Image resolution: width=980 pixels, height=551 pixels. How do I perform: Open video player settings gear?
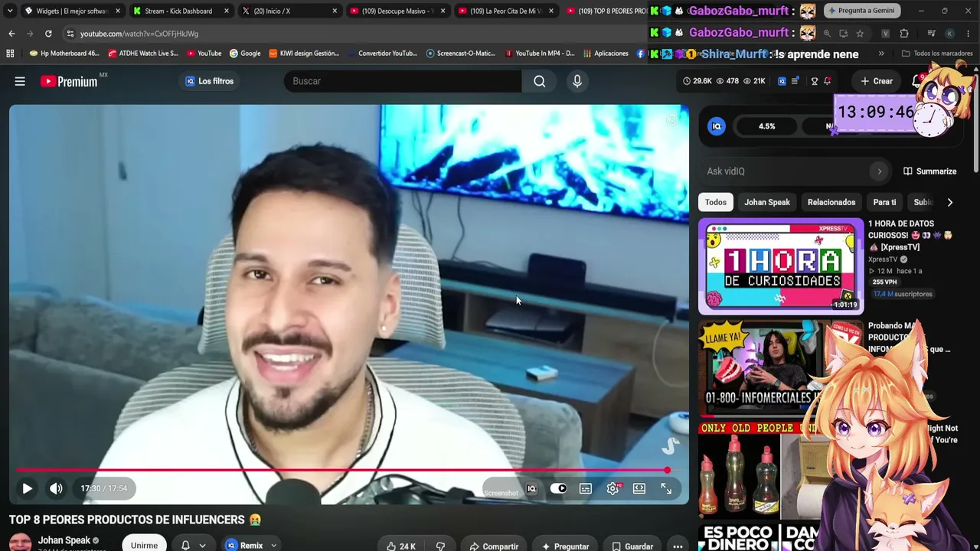pos(612,489)
